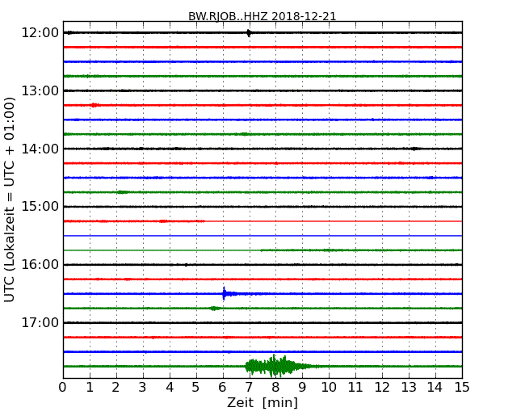Image resolution: width=525 pixels, height=420 pixels.
Task: Click the x-axis tick label 6
Action: [x=222, y=388]
